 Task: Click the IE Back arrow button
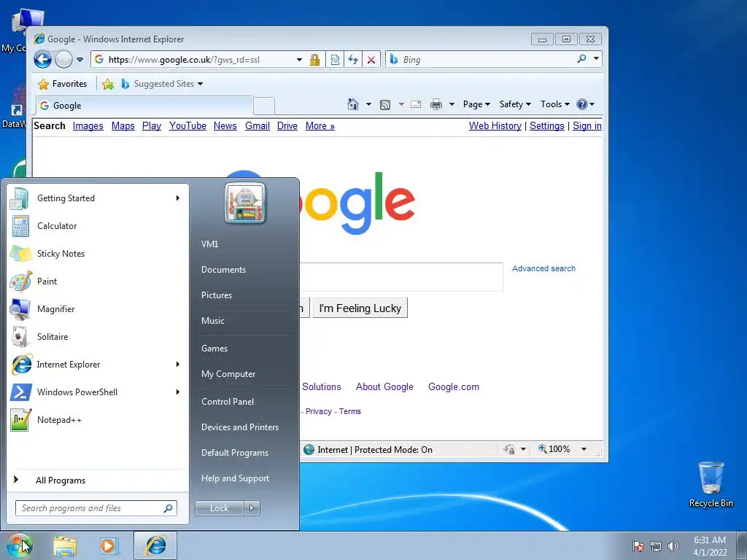point(42,60)
